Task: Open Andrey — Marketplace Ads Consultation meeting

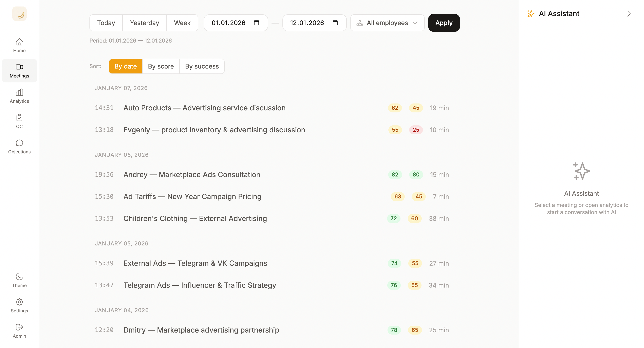Action: pos(191,174)
